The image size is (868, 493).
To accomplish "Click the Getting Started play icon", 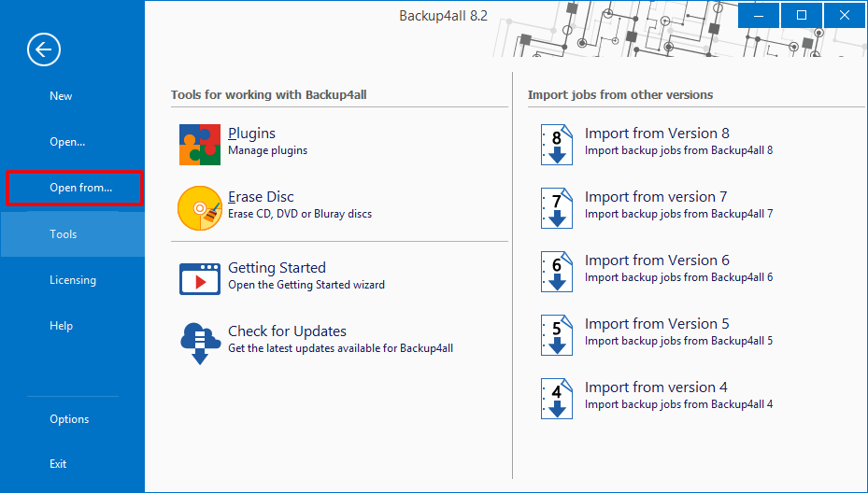I will click(199, 278).
